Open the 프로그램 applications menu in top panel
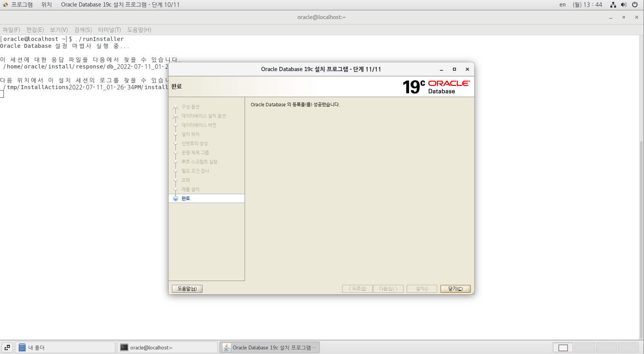The image size is (644, 354). click(x=18, y=5)
